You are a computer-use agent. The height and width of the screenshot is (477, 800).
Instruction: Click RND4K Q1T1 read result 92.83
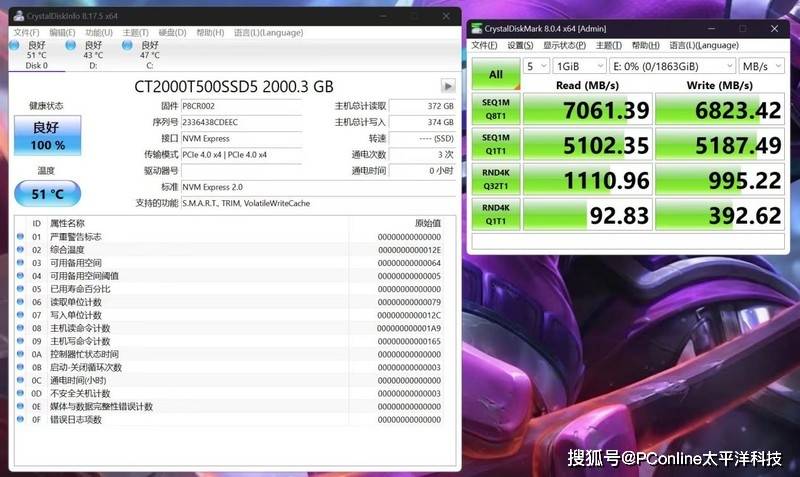click(588, 214)
